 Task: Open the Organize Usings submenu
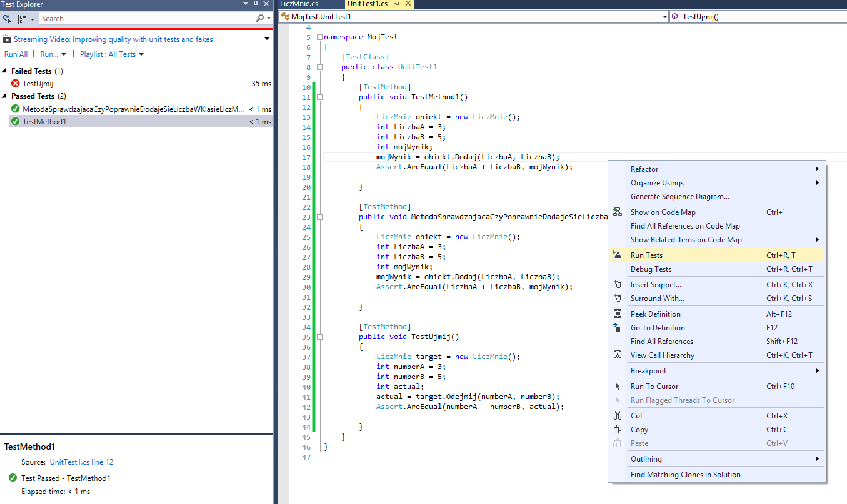(x=717, y=183)
